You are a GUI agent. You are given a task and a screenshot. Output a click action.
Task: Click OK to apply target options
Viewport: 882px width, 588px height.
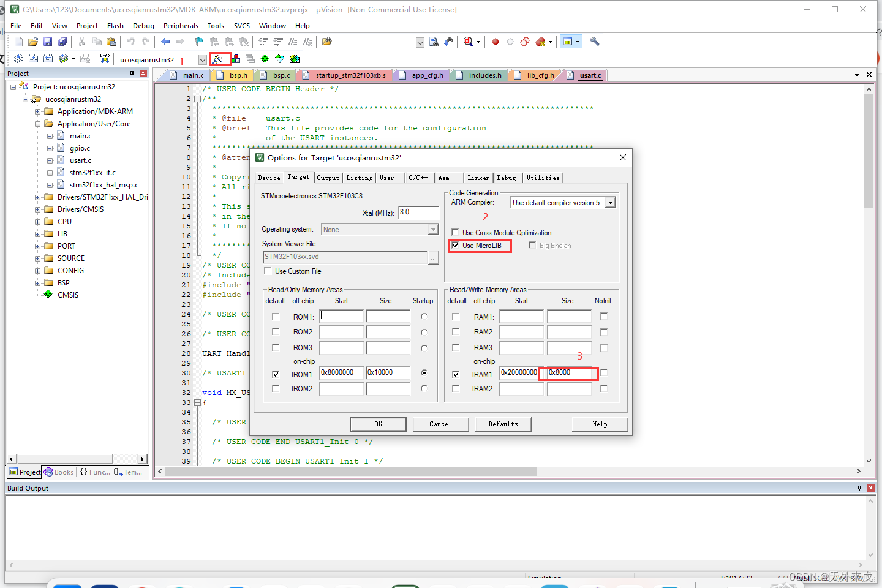378,424
